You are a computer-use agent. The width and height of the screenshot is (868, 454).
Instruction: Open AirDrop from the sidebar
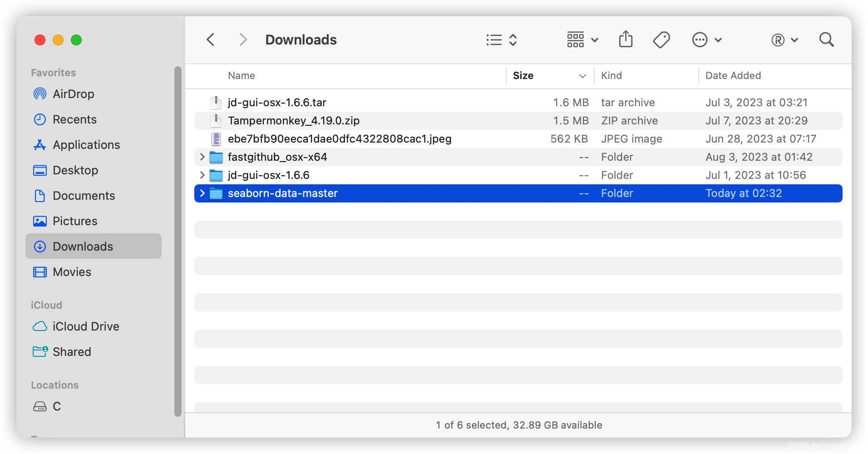(x=74, y=94)
